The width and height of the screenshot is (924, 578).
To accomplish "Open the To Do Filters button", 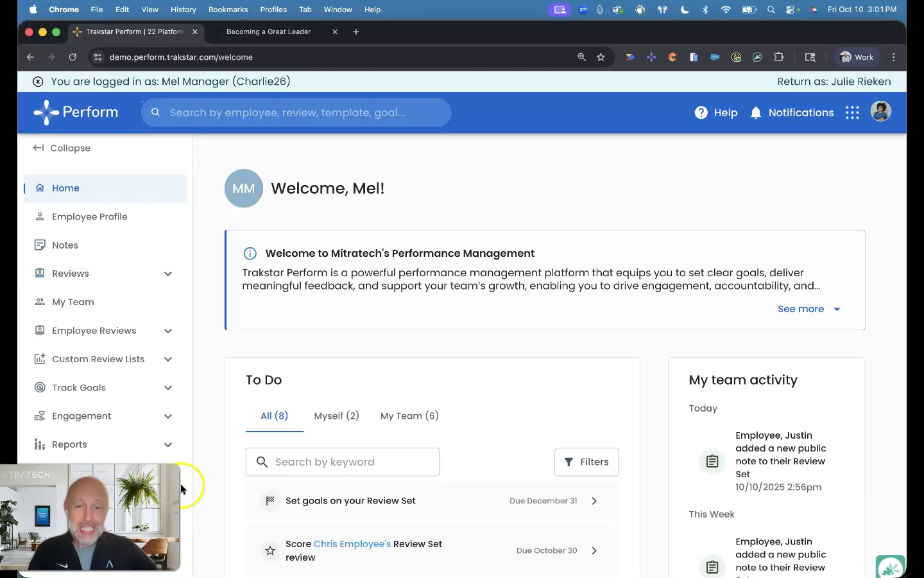I will pyautogui.click(x=586, y=462).
